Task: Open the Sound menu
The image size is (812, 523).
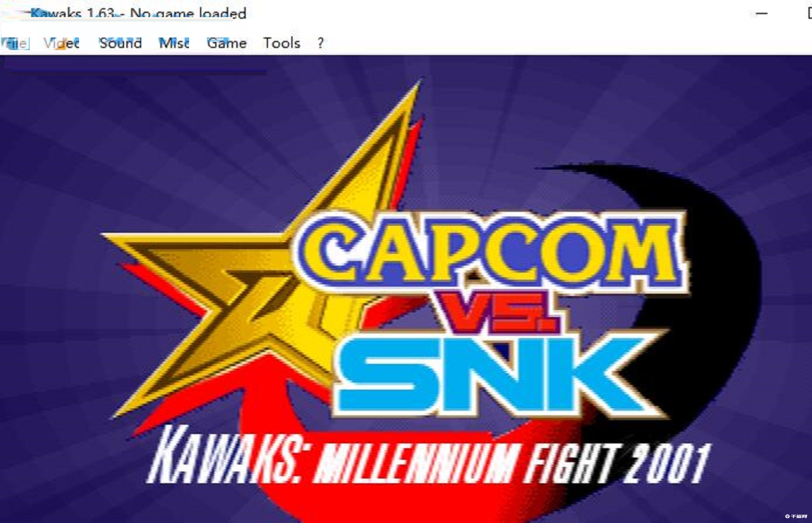Action: (120, 43)
